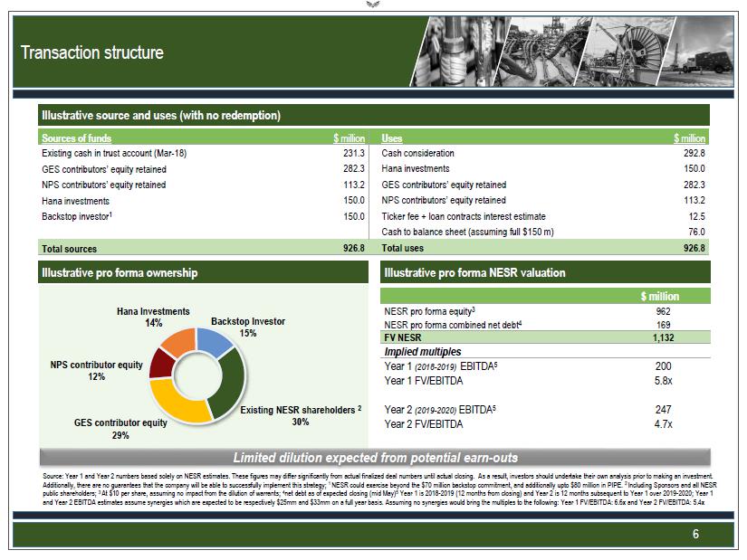Click the 'Uses' column header

(x=391, y=138)
